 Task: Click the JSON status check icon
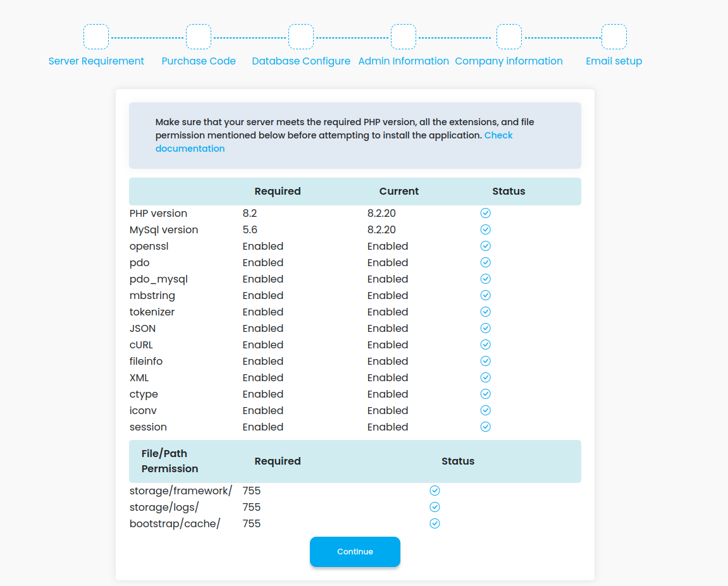pos(485,328)
